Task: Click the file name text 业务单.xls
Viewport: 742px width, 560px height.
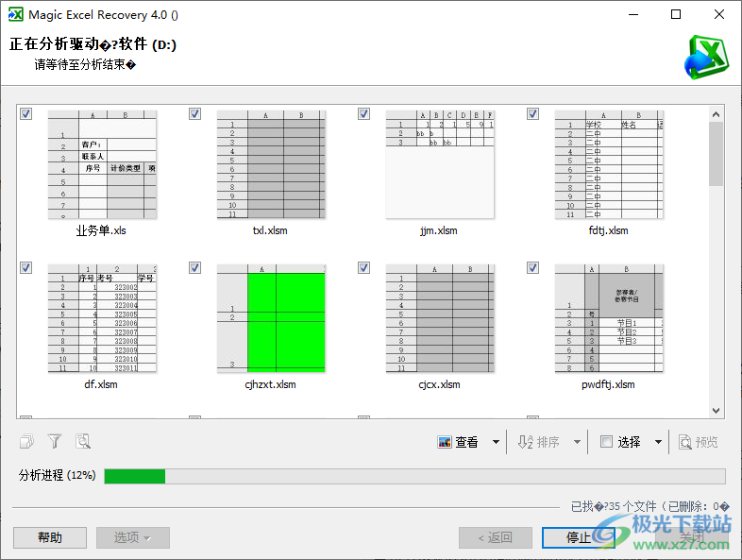Action: tap(101, 230)
